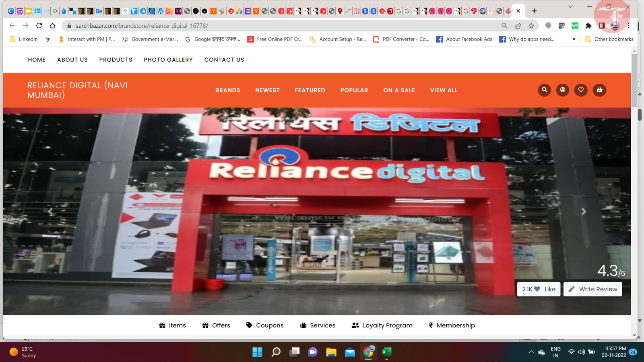The image size is (644, 362).
Task: Open About Facebook Ads bookmark
Action: pos(464,39)
